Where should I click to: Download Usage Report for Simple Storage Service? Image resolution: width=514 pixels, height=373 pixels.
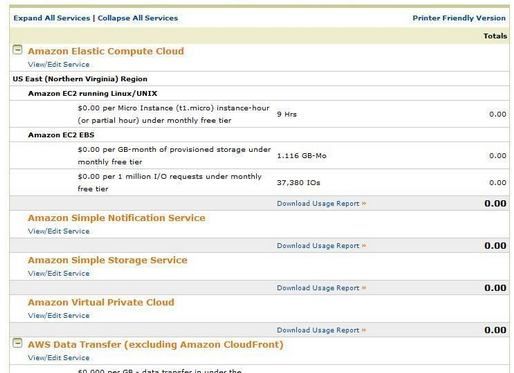point(321,288)
